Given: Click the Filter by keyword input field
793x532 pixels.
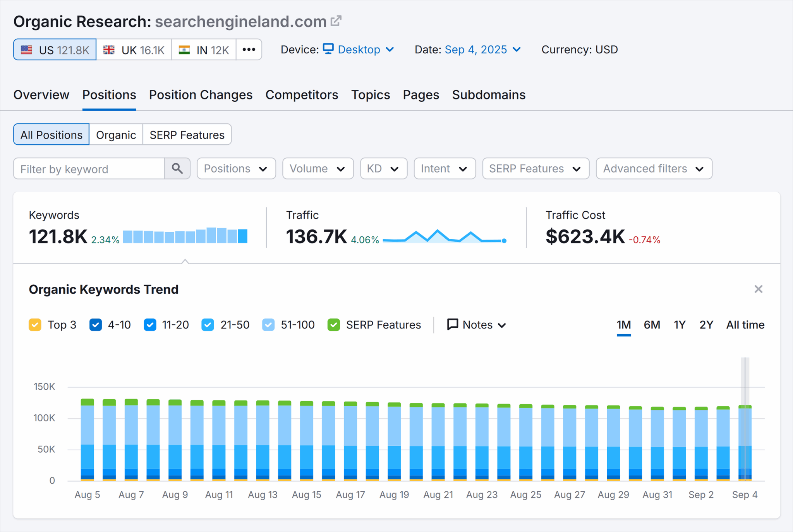Looking at the screenshot, I should point(89,169).
